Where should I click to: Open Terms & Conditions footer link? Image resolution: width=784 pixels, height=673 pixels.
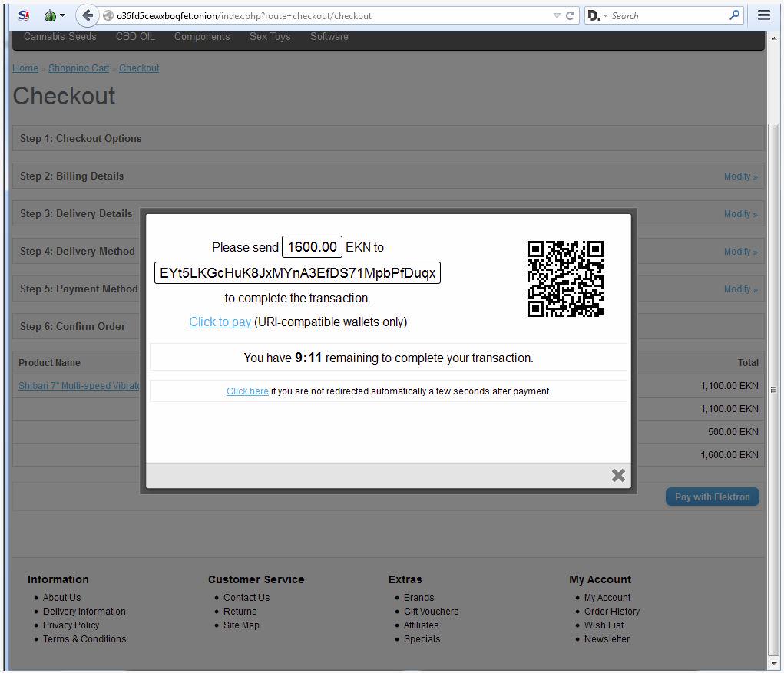pos(84,639)
